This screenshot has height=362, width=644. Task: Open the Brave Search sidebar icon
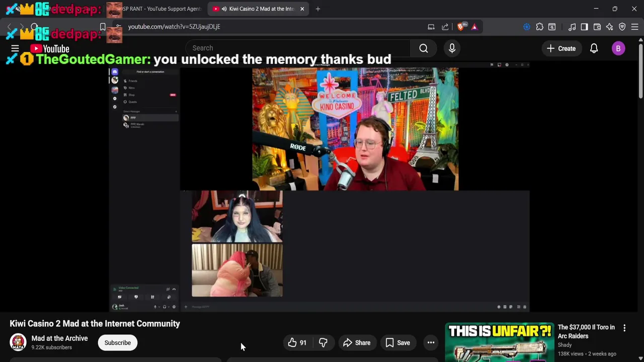click(x=552, y=27)
